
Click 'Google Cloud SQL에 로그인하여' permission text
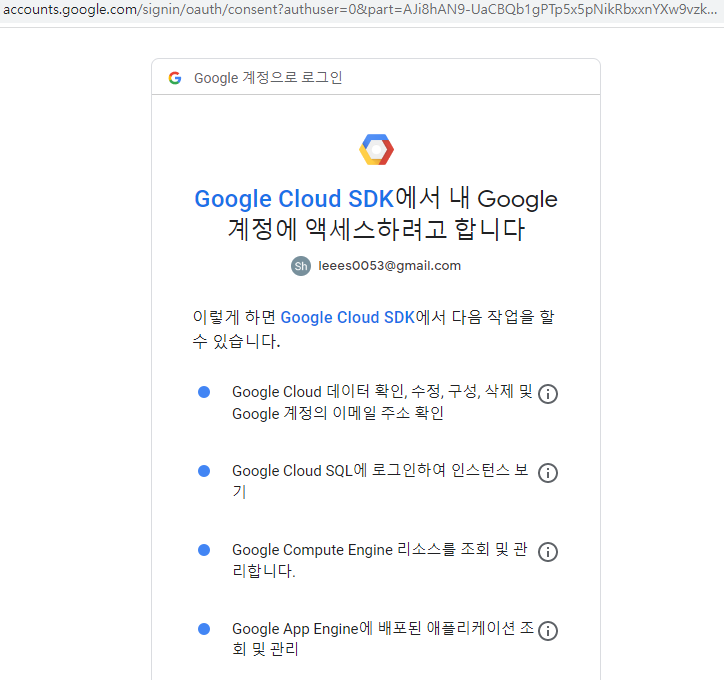click(x=380, y=481)
